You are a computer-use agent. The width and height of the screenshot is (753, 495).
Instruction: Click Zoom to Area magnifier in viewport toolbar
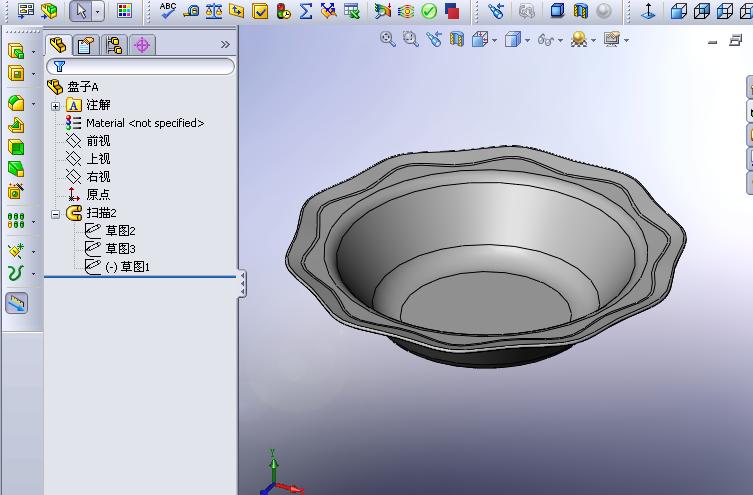(x=411, y=39)
